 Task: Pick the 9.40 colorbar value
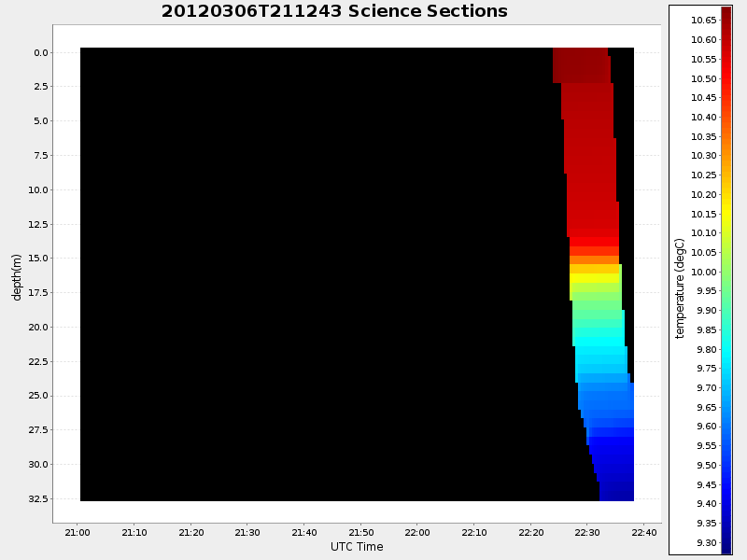[x=707, y=504]
